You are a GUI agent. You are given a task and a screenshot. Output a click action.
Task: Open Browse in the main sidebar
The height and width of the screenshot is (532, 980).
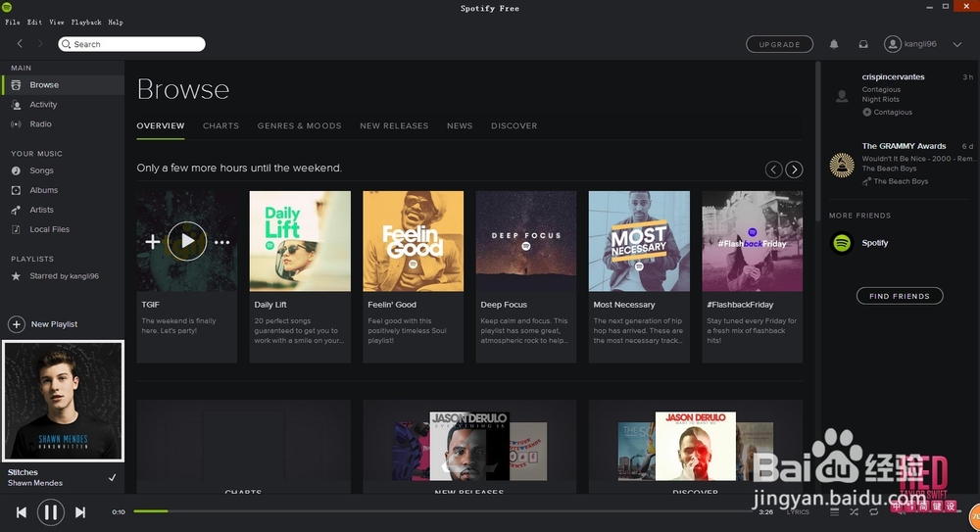(x=63, y=85)
